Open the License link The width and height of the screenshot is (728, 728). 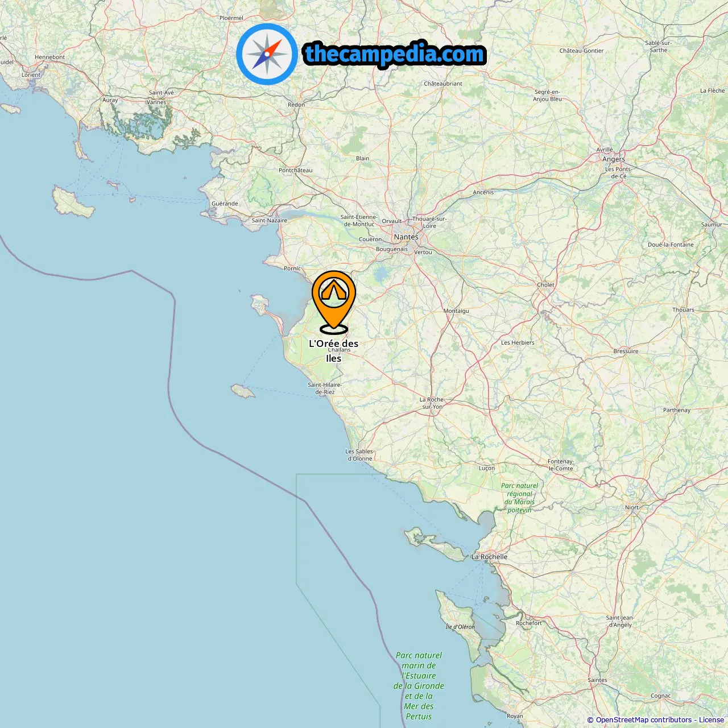click(x=711, y=720)
